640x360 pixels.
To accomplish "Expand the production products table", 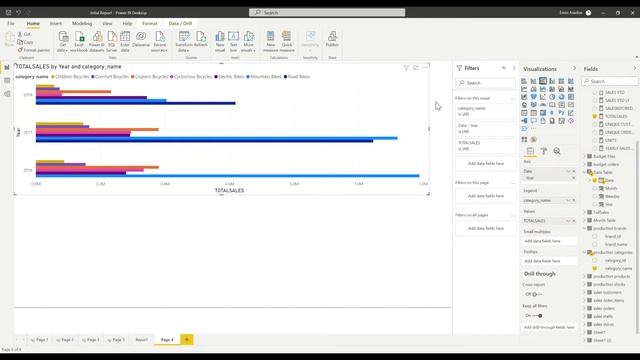I will point(584,276).
